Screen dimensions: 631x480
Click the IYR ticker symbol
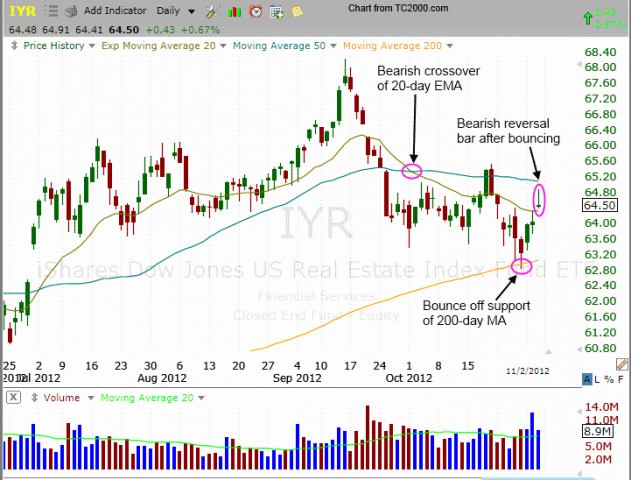[23, 11]
